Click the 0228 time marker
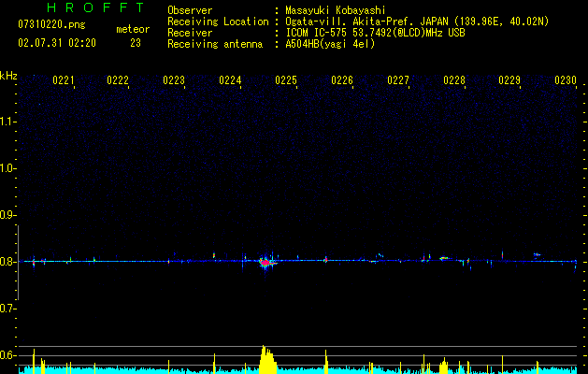 [x=454, y=80]
